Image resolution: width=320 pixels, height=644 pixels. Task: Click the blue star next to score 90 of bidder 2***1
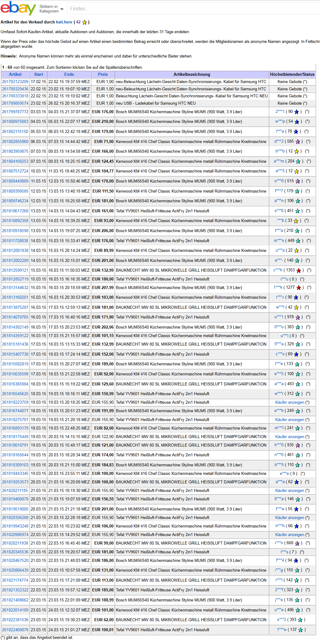point(297,112)
